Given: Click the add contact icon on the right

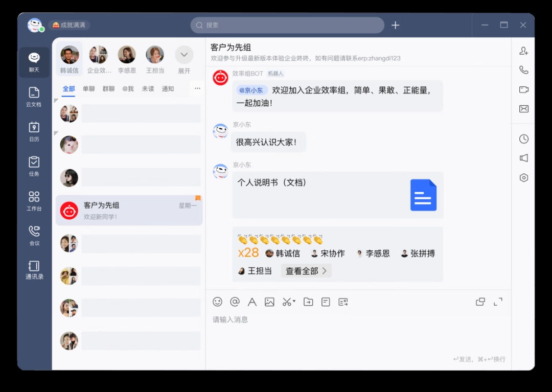Looking at the screenshot, I should 523,51.
